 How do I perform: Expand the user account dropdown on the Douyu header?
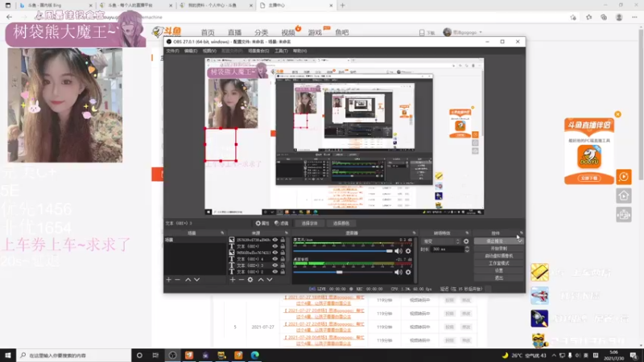481,32
